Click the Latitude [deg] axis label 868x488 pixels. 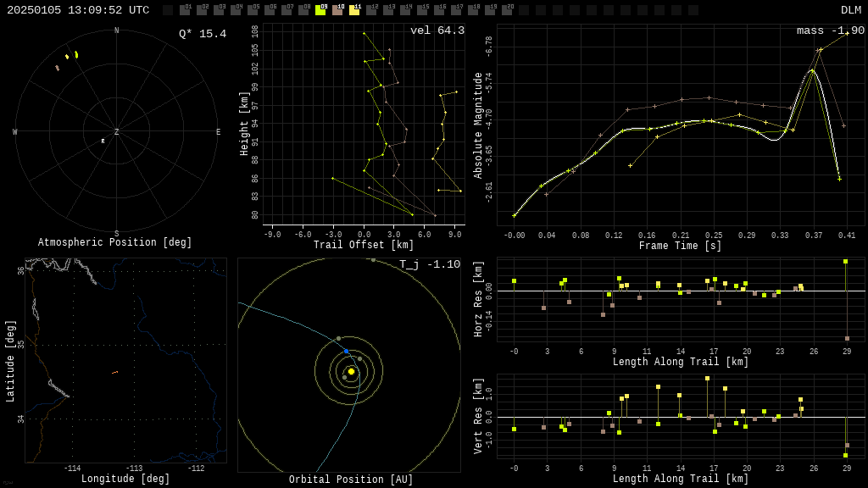click(10, 361)
